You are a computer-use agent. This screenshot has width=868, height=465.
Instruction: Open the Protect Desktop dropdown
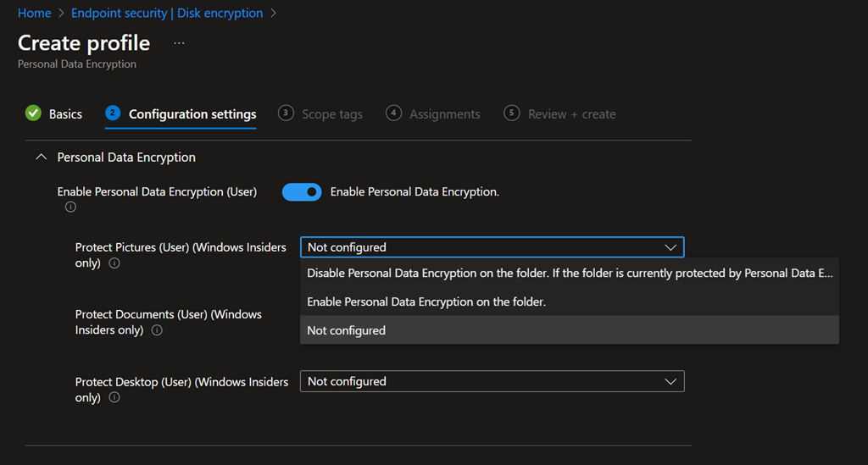492,382
